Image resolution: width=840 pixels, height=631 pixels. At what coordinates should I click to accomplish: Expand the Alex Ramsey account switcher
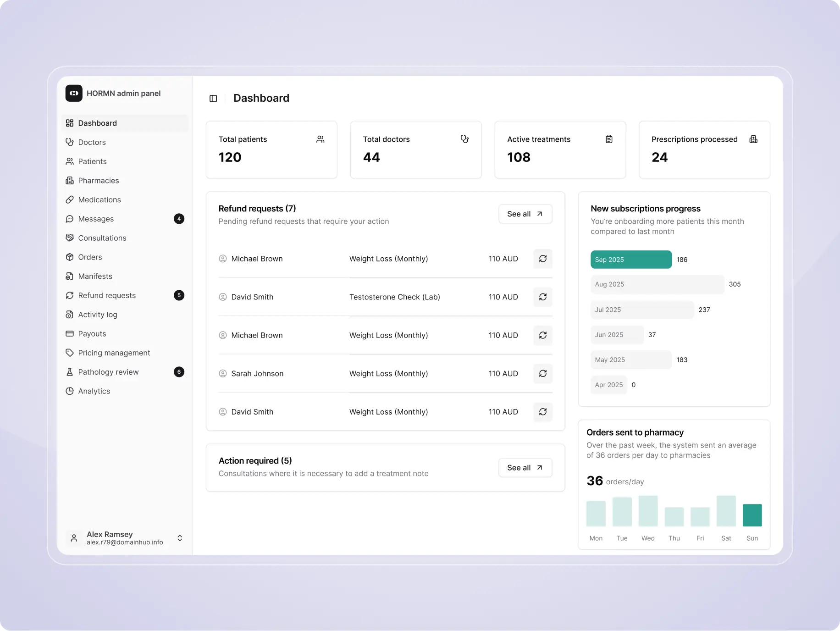pyautogui.click(x=180, y=538)
